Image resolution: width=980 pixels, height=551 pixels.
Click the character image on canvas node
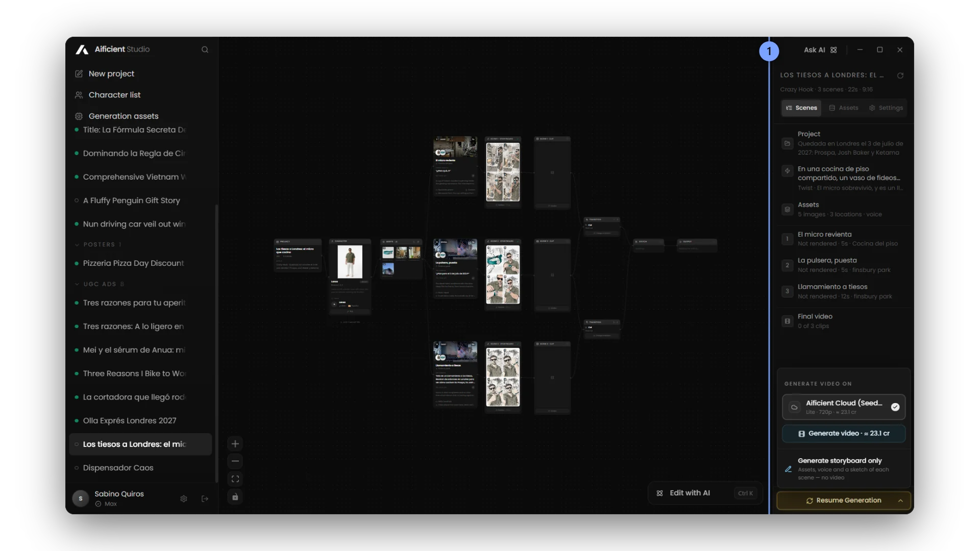coord(350,261)
